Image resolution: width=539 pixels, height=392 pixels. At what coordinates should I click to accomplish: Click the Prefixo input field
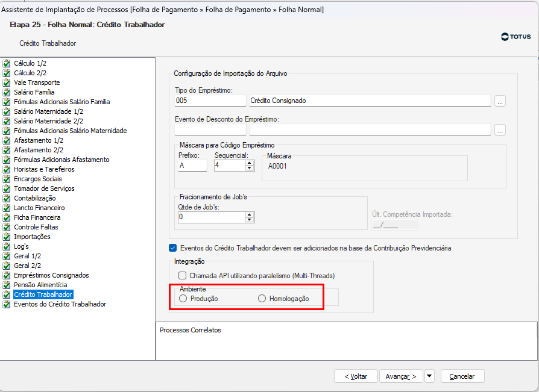192,166
